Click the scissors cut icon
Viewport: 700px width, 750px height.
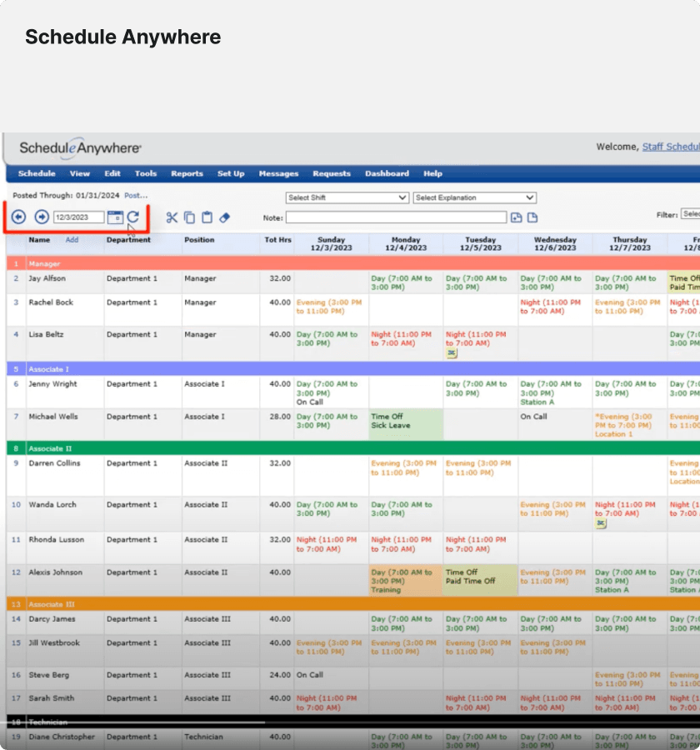coord(172,217)
